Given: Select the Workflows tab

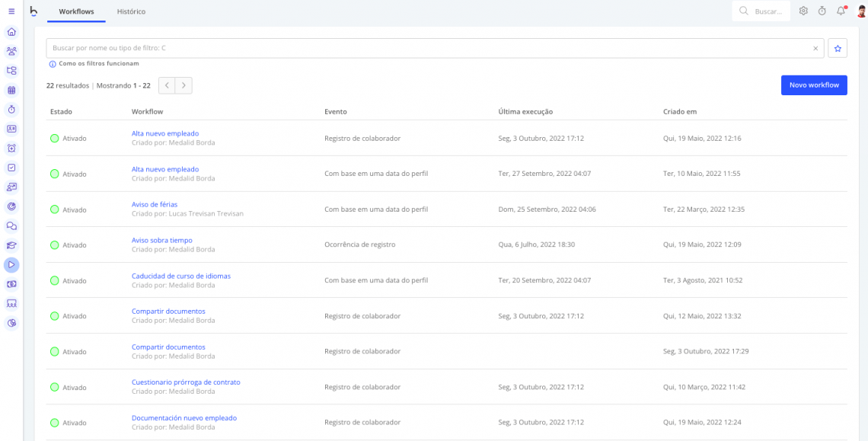Looking at the screenshot, I should (76, 12).
